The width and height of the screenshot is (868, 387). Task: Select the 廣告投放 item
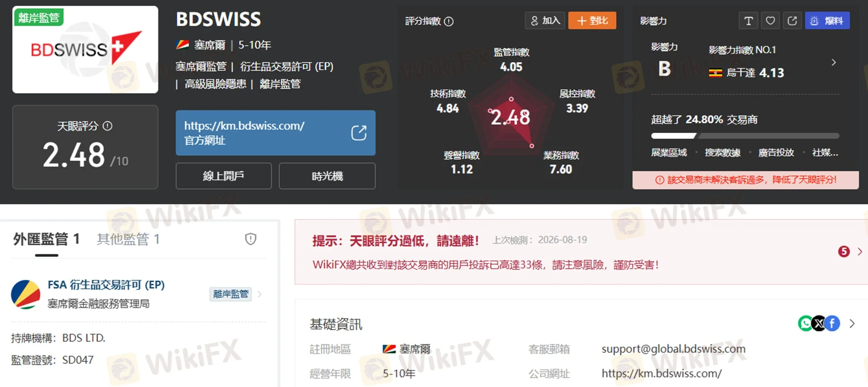776,153
